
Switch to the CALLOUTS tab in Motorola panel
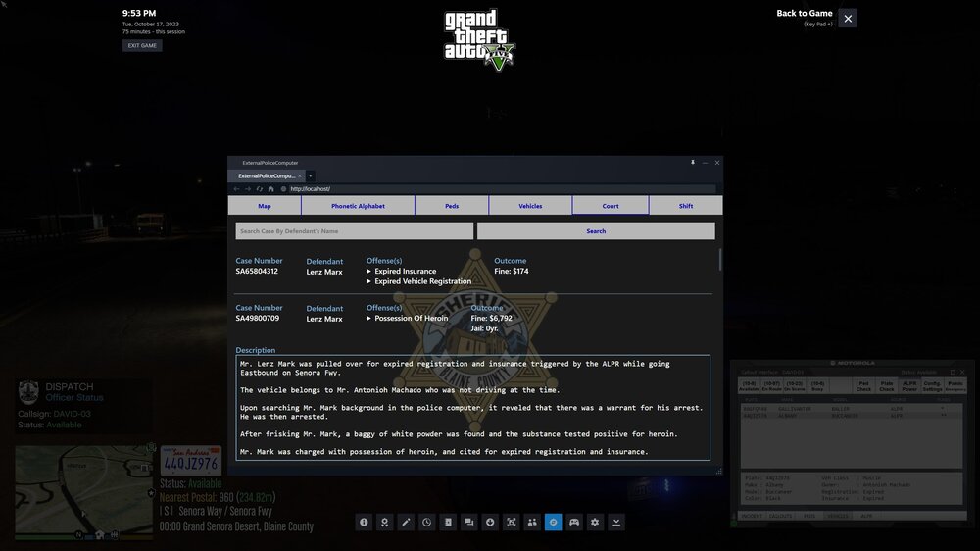click(x=781, y=516)
